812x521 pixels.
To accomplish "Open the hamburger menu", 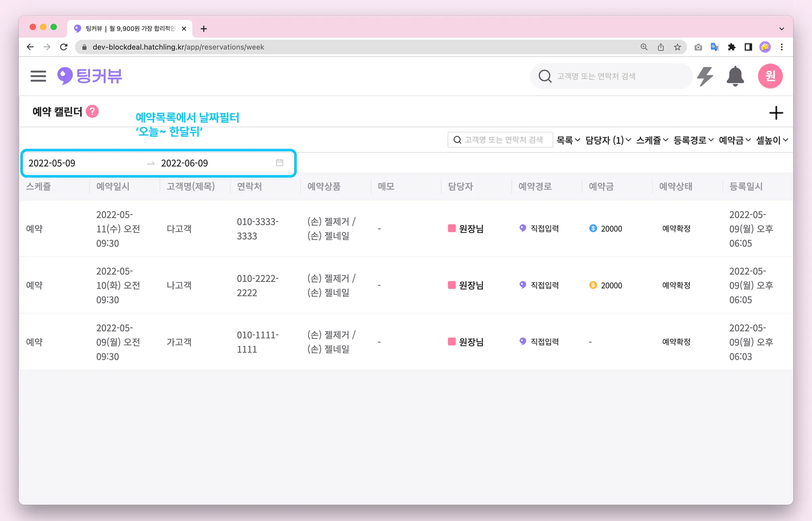I will click(x=38, y=76).
